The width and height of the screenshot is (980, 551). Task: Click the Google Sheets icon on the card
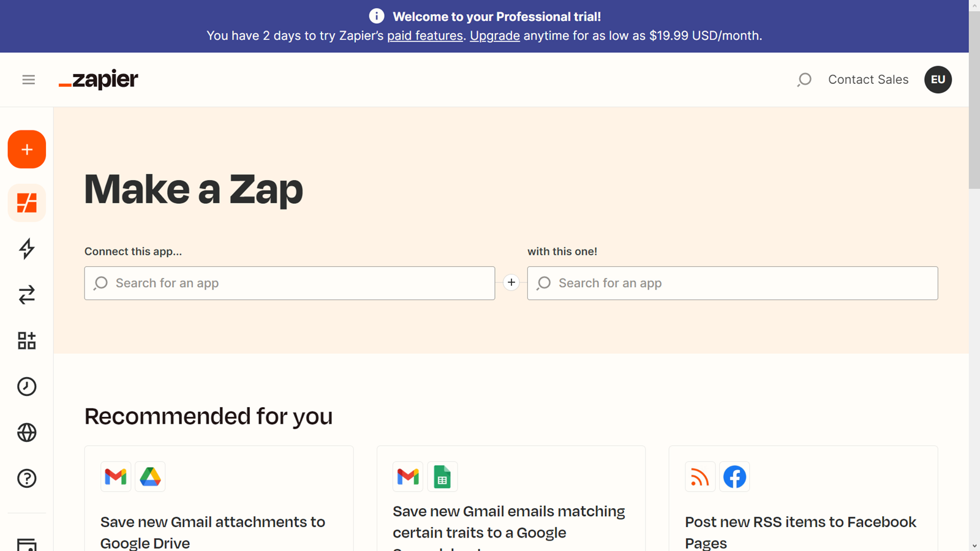(442, 476)
